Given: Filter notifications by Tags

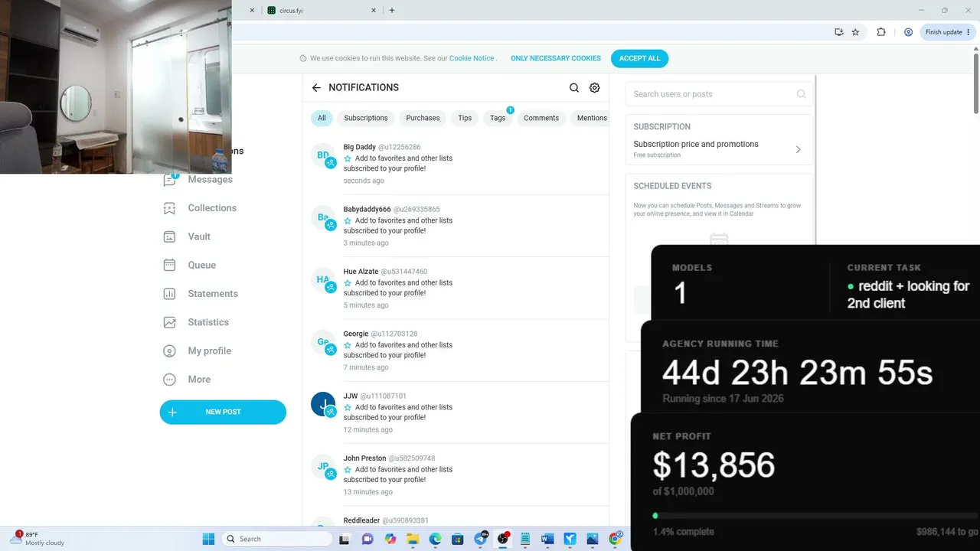Looking at the screenshot, I should (498, 118).
